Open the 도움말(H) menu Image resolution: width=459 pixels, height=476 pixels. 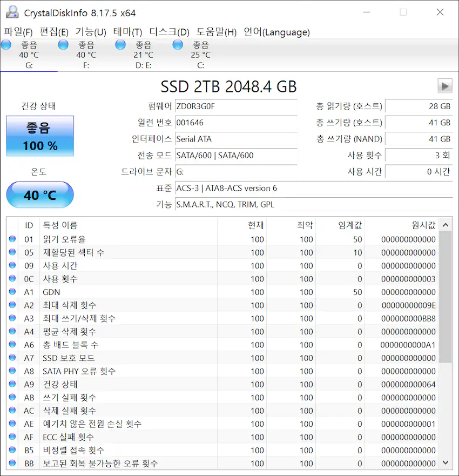[x=217, y=32]
